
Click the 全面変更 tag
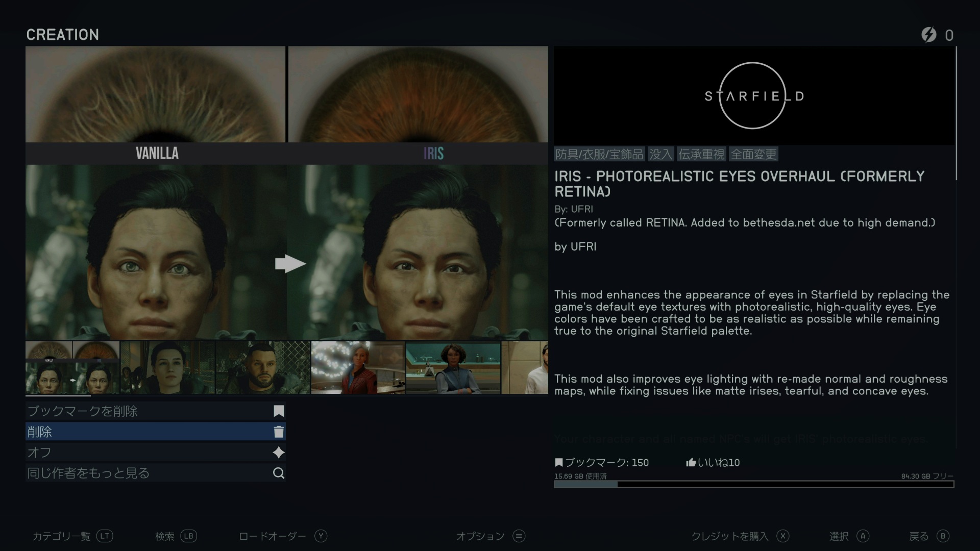(x=754, y=154)
